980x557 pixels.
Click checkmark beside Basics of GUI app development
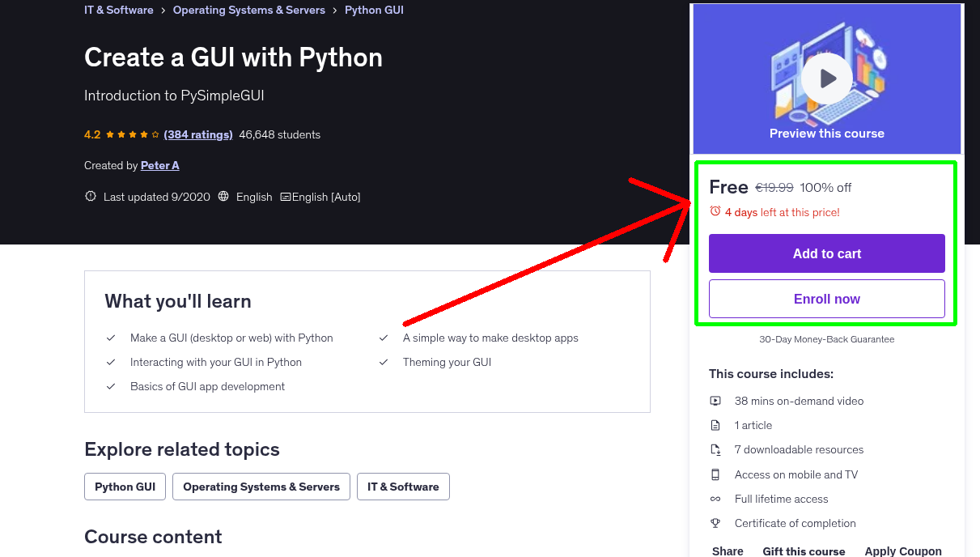click(x=111, y=386)
